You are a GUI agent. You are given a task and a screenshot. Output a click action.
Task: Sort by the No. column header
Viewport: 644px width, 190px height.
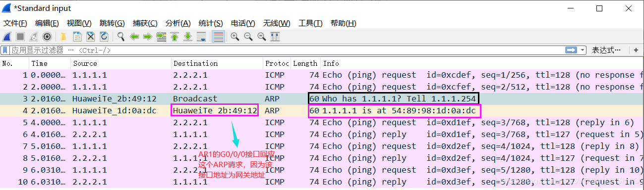[14, 63]
